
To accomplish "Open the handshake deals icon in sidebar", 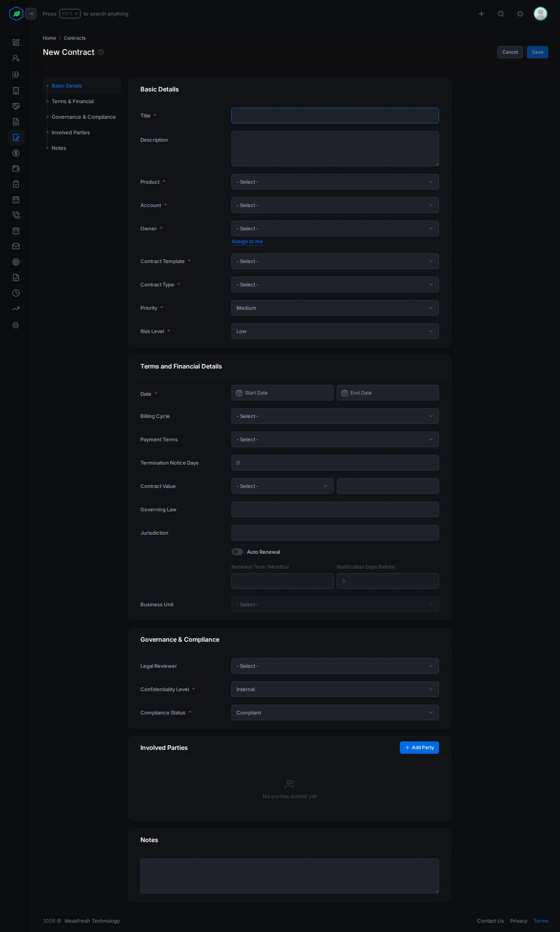I will tap(16, 106).
